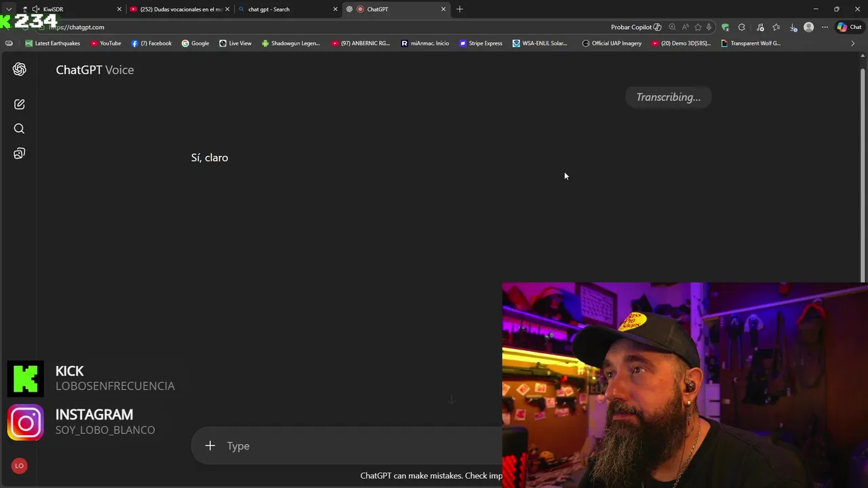Click the webcam video overlay
This screenshot has height=488, width=868.
pos(685,385)
